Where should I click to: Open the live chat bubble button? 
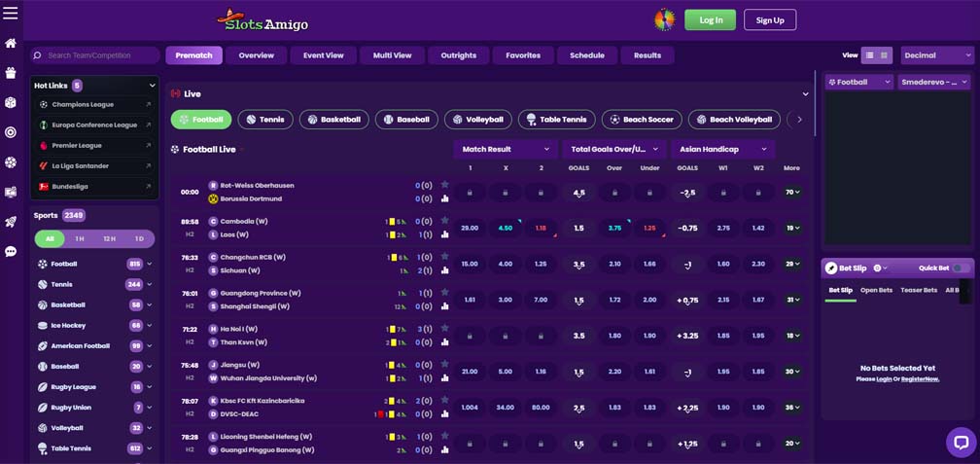pos(961,442)
